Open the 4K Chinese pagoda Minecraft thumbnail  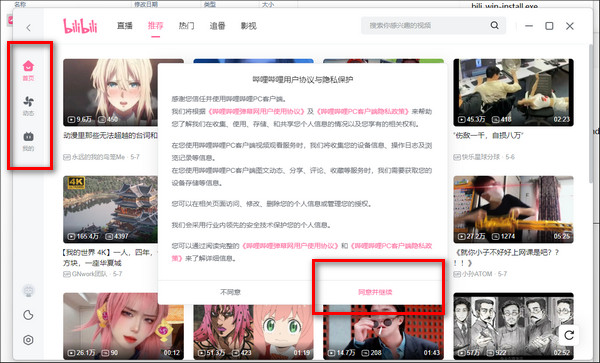click(x=111, y=209)
